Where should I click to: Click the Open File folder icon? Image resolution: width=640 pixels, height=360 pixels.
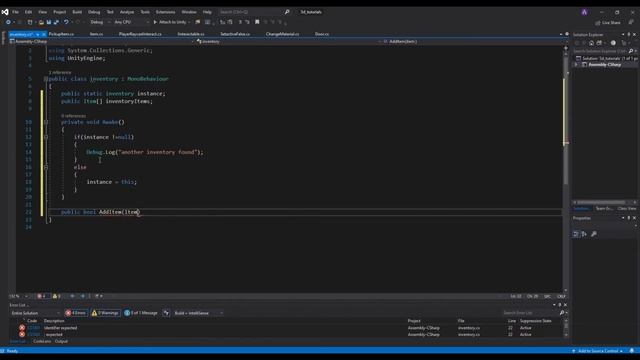click(x=41, y=22)
